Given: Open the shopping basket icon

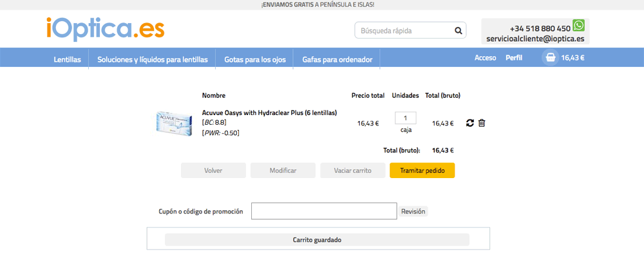Looking at the screenshot, I should [551, 58].
